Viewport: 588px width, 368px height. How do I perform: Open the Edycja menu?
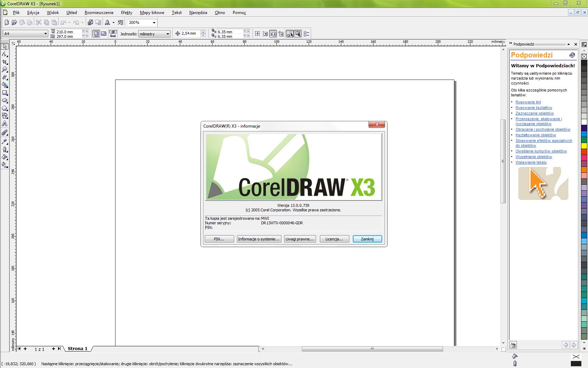pyautogui.click(x=33, y=13)
